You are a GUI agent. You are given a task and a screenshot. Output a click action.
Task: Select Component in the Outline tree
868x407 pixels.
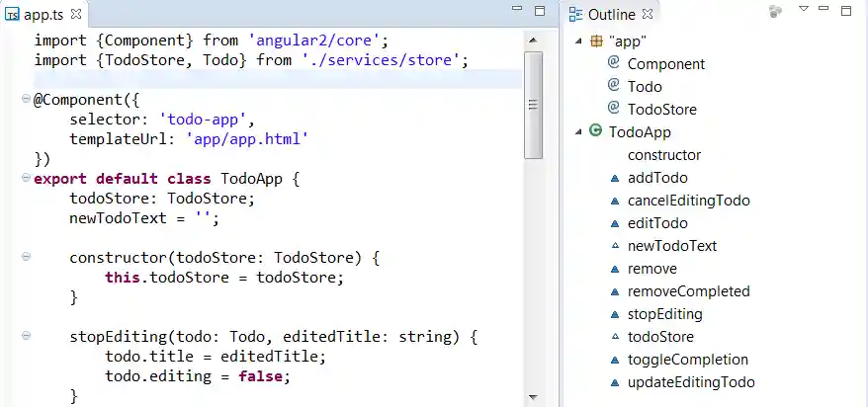coord(666,64)
